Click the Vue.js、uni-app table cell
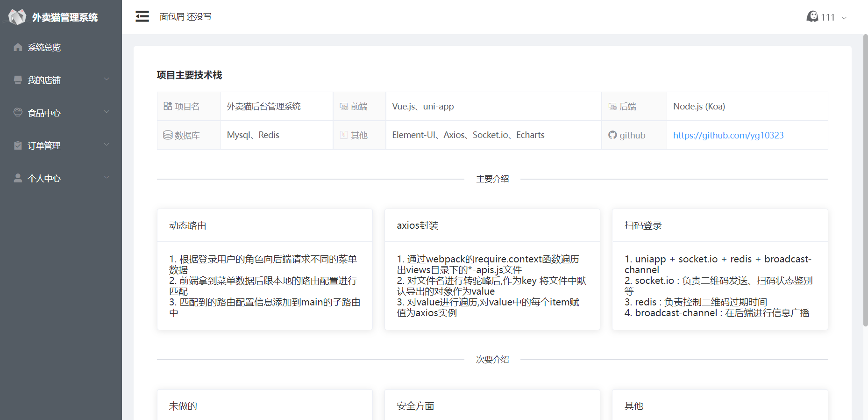The image size is (868, 420). point(494,106)
